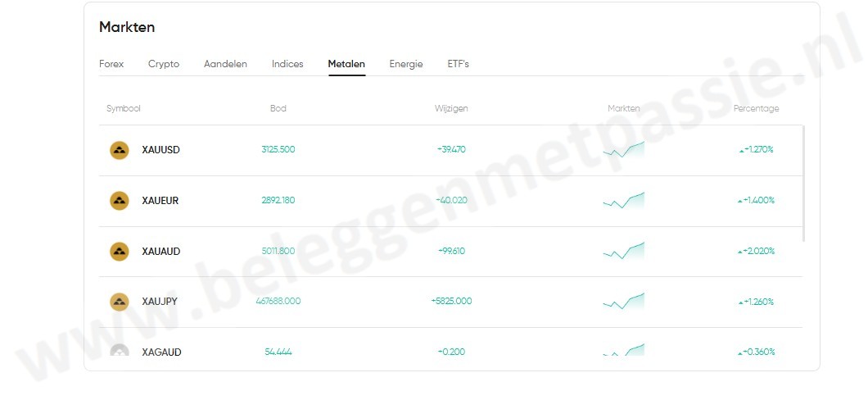Click the XAUJPY gold icon
The width and height of the screenshot is (868, 400).
pyautogui.click(x=120, y=302)
